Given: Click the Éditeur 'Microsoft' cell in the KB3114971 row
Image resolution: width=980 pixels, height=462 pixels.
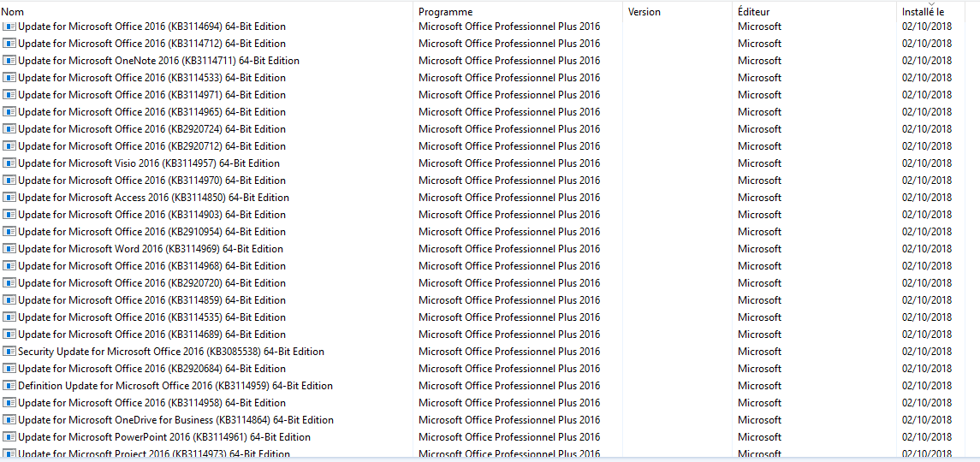Looking at the screenshot, I should click(x=759, y=94).
